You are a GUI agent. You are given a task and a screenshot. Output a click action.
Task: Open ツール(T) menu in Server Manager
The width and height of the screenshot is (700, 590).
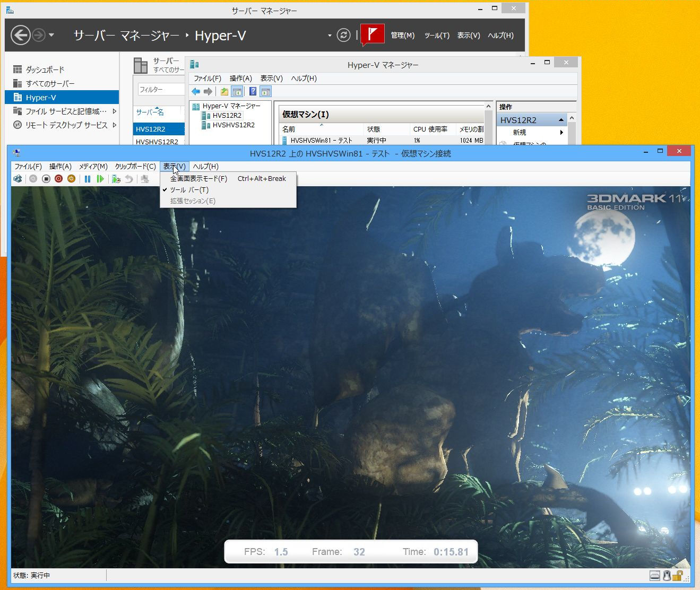pyautogui.click(x=437, y=36)
